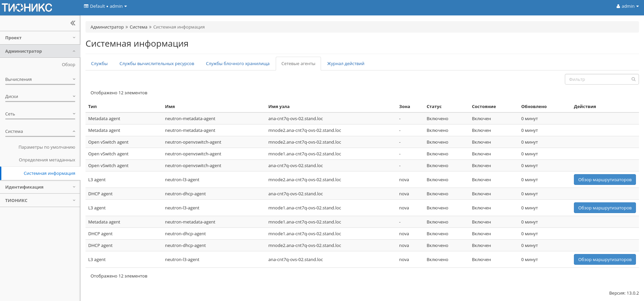The height and width of the screenshot is (301, 644).
Task: Click the search magnifier icon in filter
Action: [x=633, y=79]
